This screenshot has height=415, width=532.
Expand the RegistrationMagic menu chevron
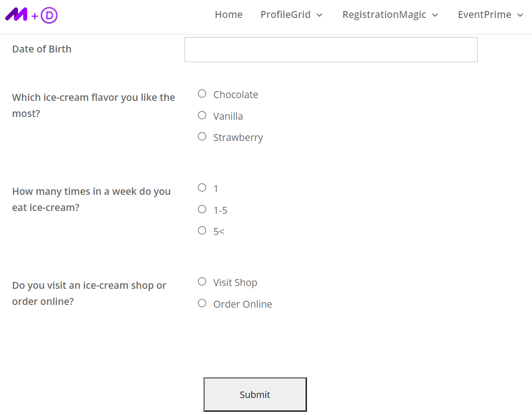click(435, 15)
